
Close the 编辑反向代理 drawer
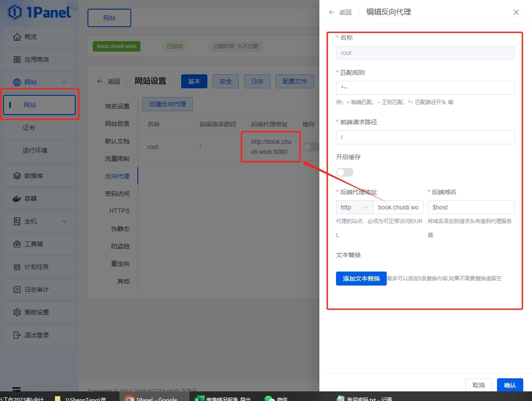(x=516, y=12)
